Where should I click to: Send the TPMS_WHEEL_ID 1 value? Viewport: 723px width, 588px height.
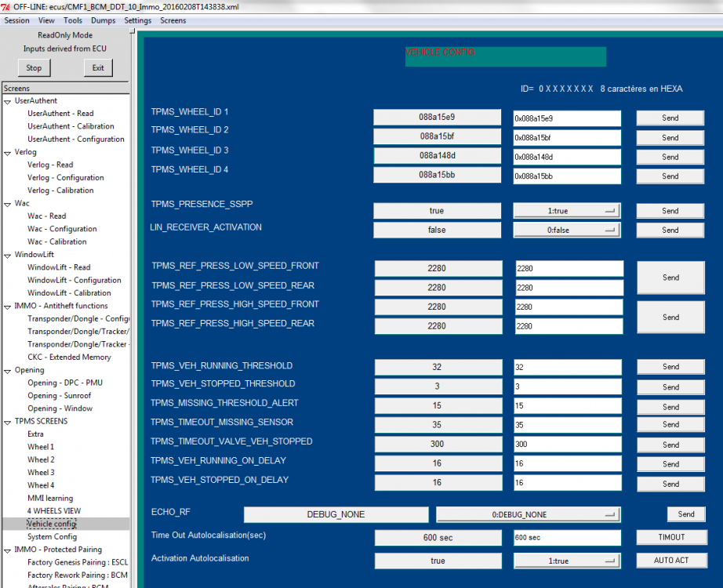(x=670, y=118)
